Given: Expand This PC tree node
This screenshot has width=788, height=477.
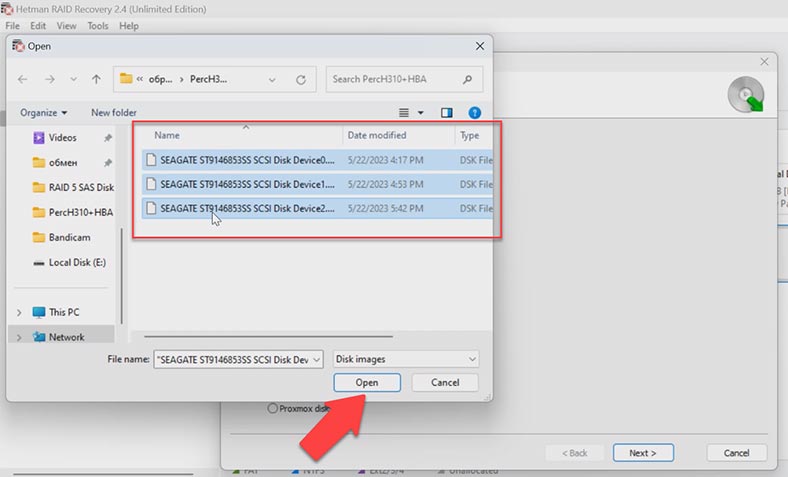Looking at the screenshot, I should pyautogui.click(x=19, y=313).
